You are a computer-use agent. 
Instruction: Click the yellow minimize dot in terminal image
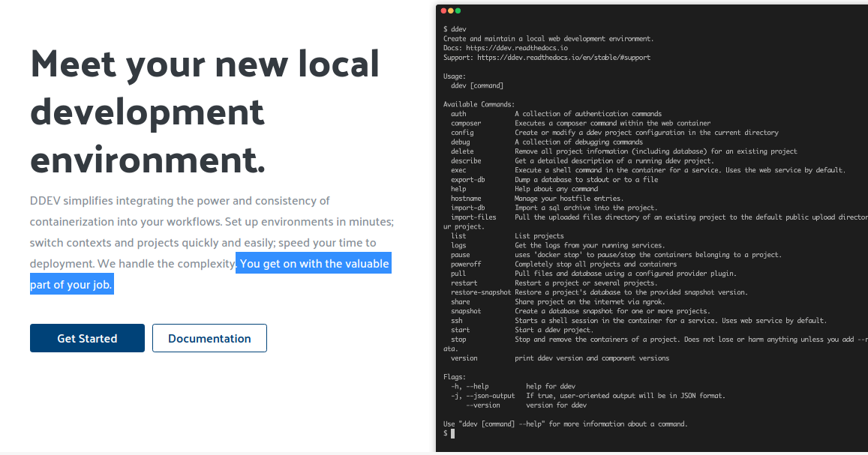click(451, 11)
